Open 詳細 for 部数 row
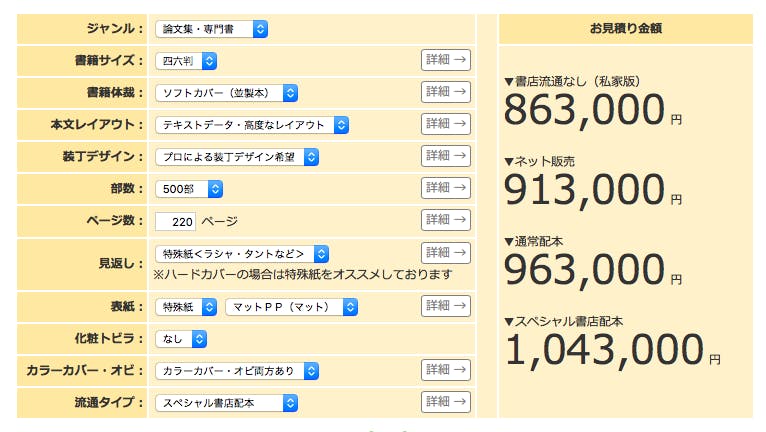This screenshot has height=432, width=766. (x=445, y=188)
